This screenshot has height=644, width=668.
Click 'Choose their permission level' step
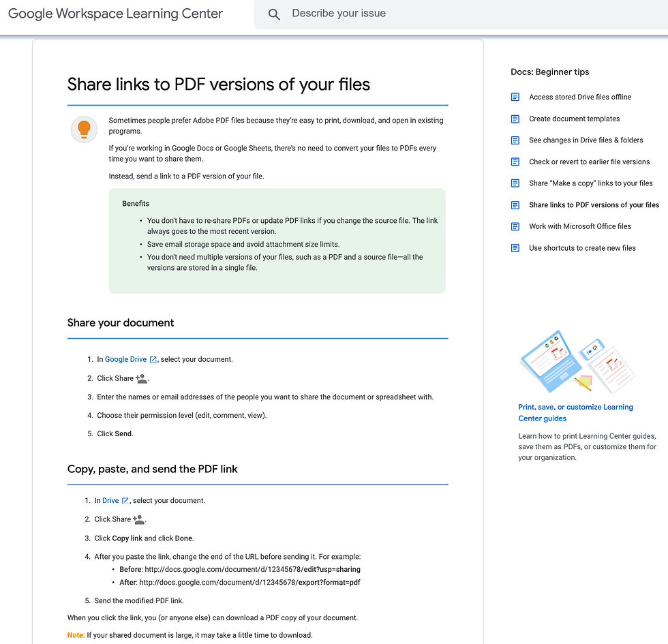click(182, 415)
